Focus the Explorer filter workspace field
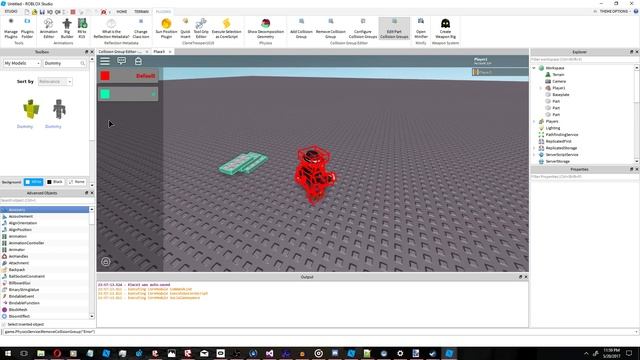The height and width of the screenshot is (360, 640). coord(583,60)
